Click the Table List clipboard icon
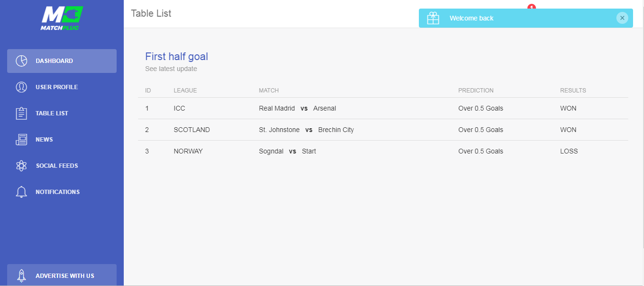This screenshot has height=286, width=644. tap(21, 113)
